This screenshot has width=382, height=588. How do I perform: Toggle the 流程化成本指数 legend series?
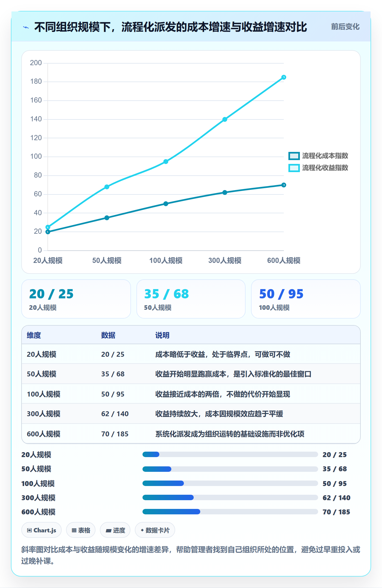pyautogui.click(x=318, y=156)
